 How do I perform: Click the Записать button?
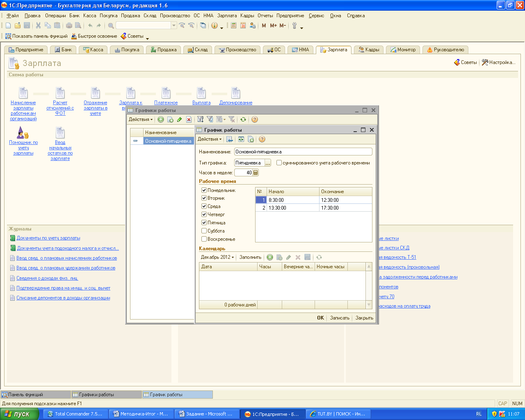click(340, 318)
